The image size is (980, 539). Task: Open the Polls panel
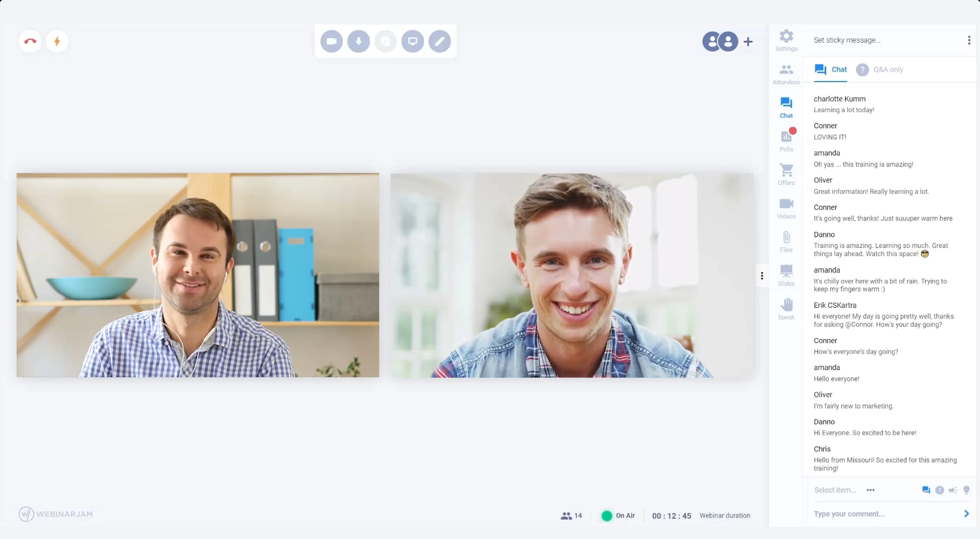(786, 139)
